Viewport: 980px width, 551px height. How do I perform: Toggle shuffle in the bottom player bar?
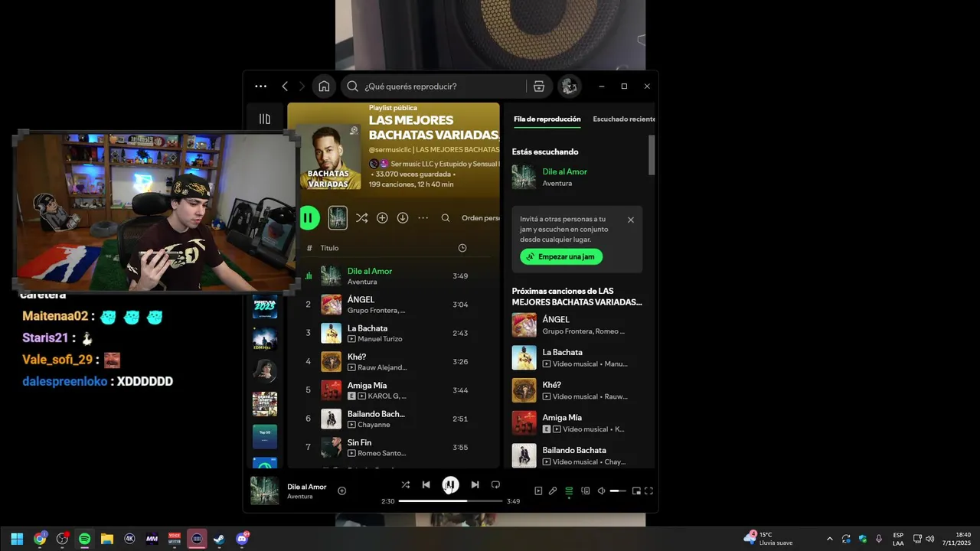pos(405,484)
